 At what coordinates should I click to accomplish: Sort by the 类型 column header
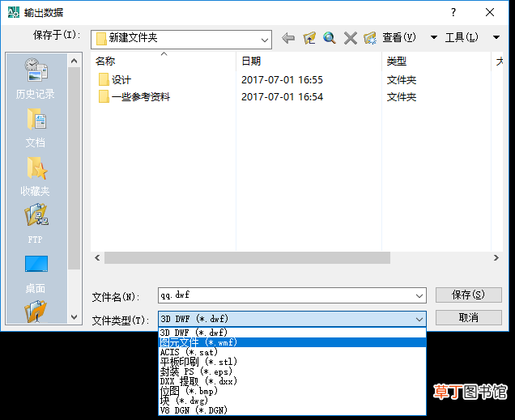click(436, 62)
